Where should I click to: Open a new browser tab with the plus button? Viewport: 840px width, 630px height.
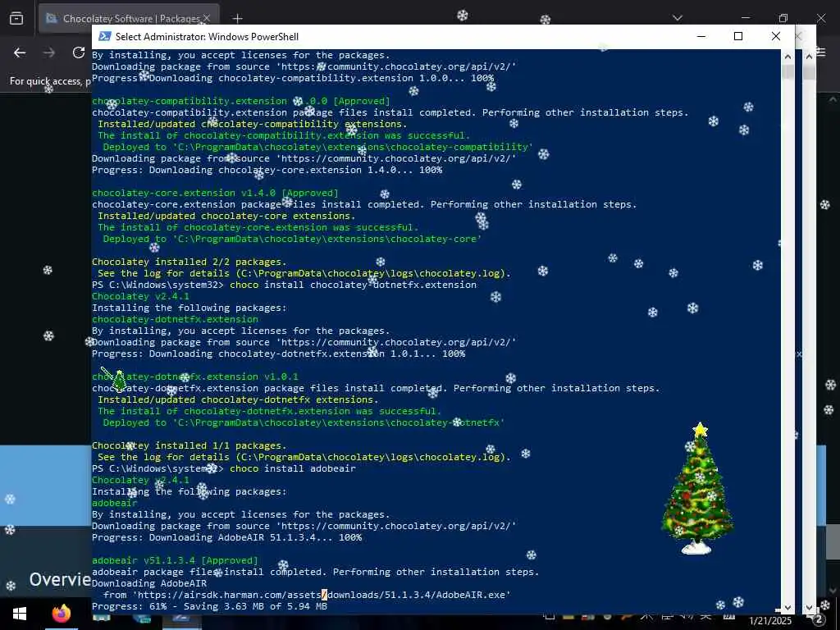237,19
